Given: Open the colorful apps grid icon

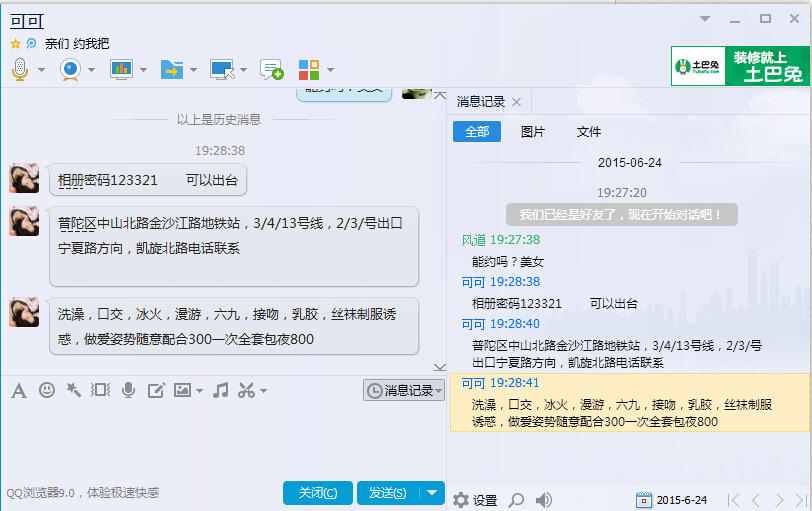Looking at the screenshot, I should pyautogui.click(x=309, y=69).
